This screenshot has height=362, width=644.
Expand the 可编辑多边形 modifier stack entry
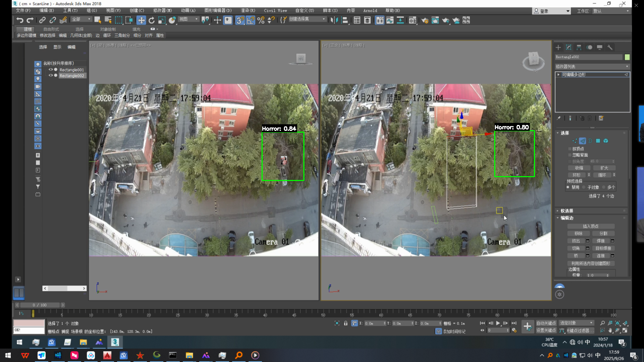(x=559, y=75)
